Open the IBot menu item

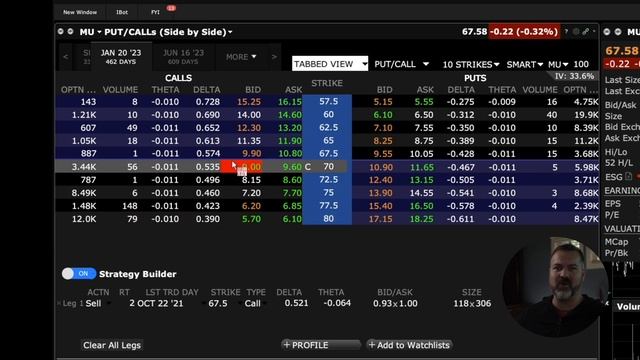tap(122, 12)
